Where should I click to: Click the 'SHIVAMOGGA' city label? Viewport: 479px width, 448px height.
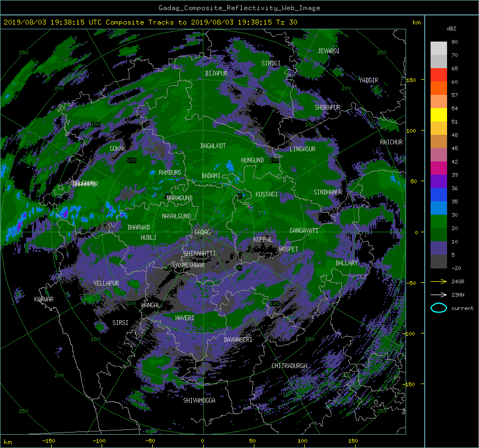(199, 400)
